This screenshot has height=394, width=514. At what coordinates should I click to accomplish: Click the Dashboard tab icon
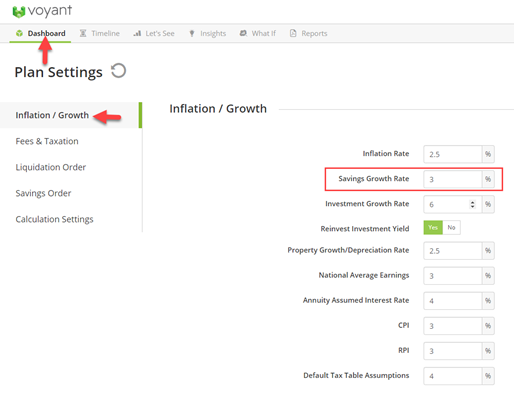(19, 33)
